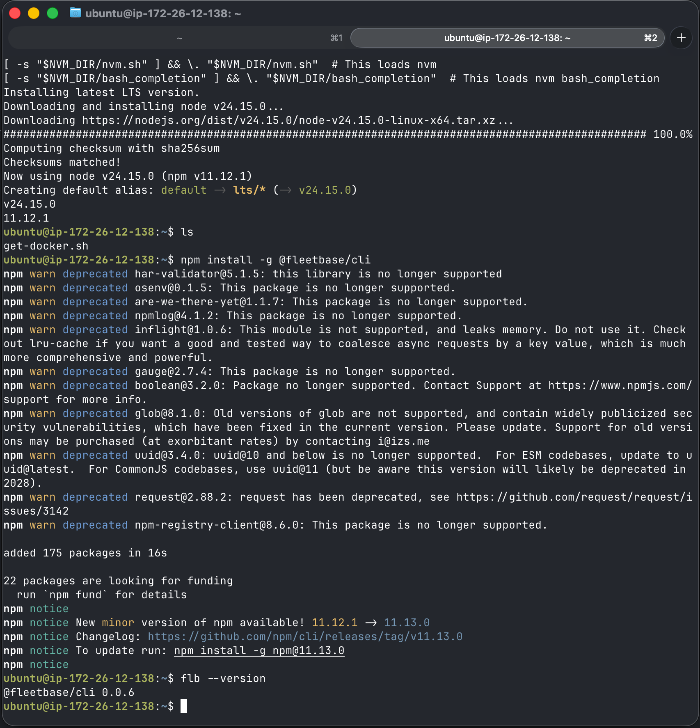Click the nodejs.org download URL
Image resolution: width=700 pixels, height=728 pixels.
[x=289, y=120]
